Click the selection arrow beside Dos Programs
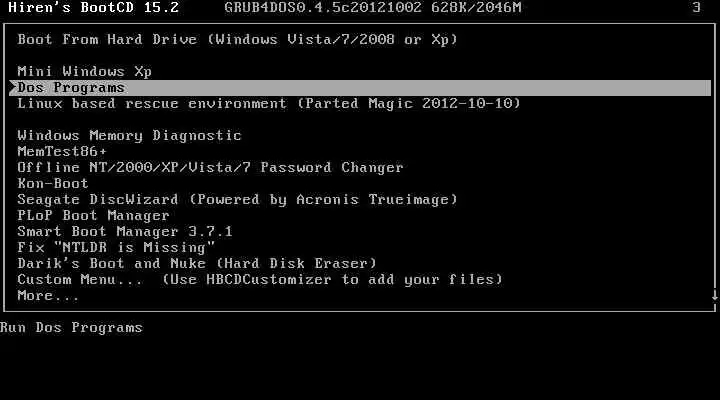 pos(13,88)
